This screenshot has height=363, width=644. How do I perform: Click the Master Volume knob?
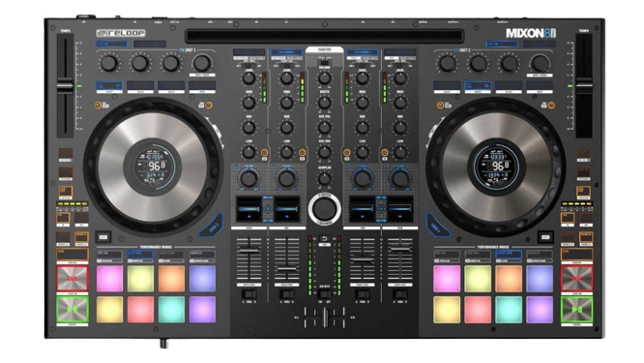(x=325, y=78)
